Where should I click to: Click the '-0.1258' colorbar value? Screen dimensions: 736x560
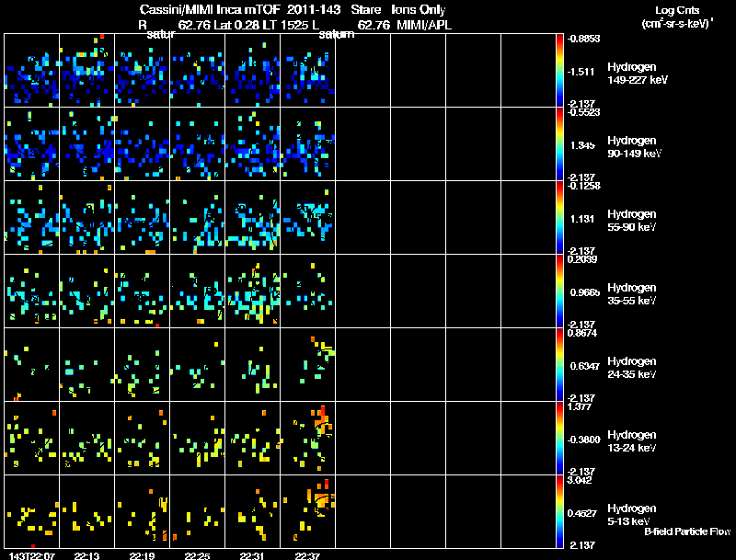click(583, 185)
